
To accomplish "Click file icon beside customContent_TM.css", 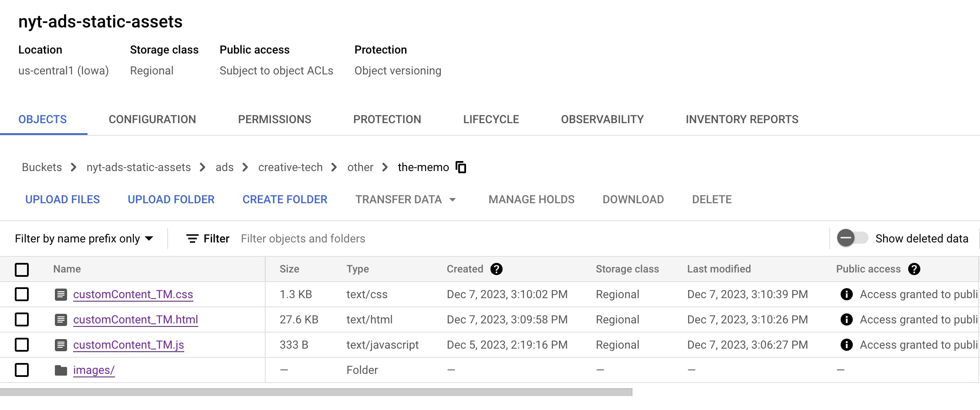I will coord(61,295).
